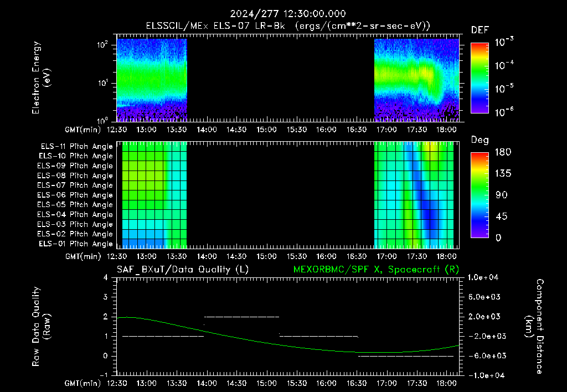Select the ELS-04 Pitch Angle row label
This screenshot has width=567, height=392.
point(75,215)
